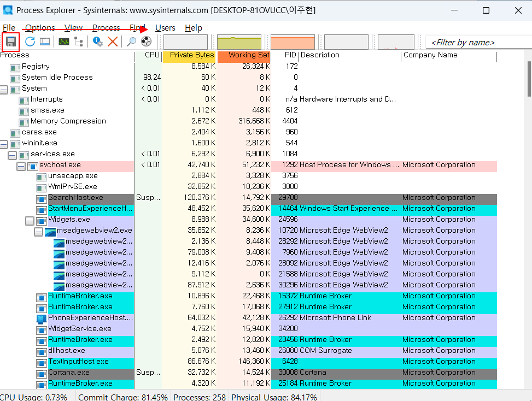Collapse the parent msedgewebview2.exe node

pyautogui.click(x=39, y=232)
